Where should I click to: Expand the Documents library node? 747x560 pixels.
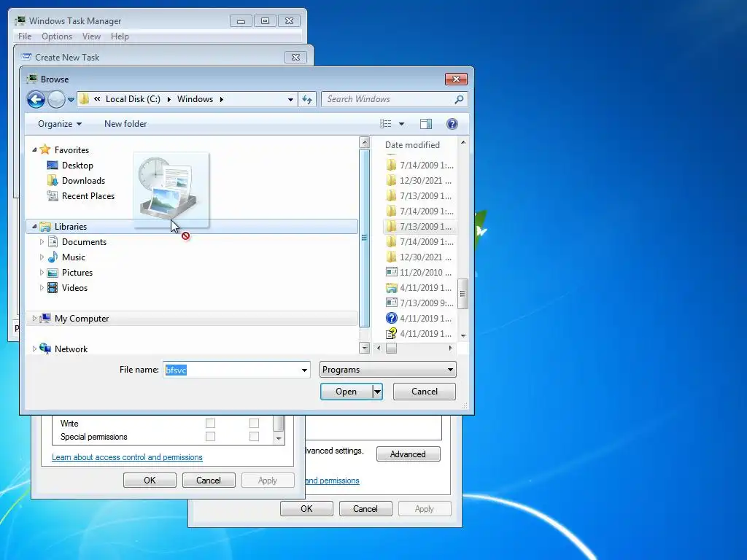pyautogui.click(x=42, y=242)
